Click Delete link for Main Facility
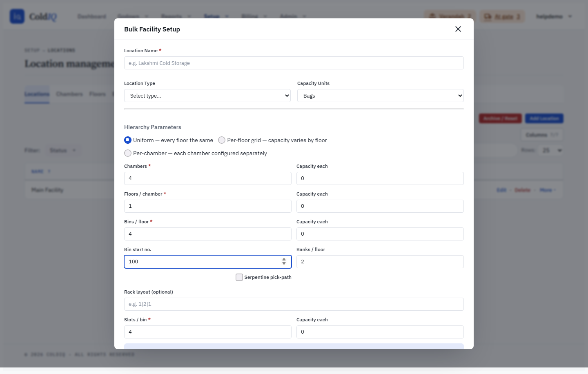This screenshot has height=374, width=588. [522, 190]
